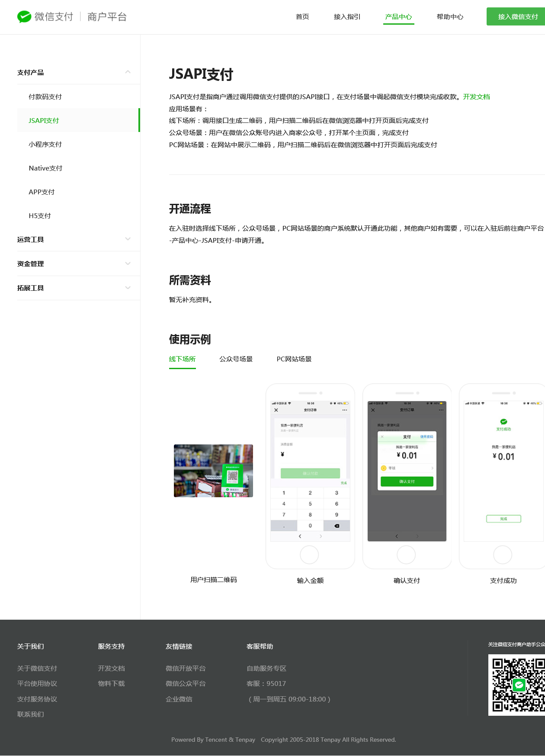Open the 帮助中心 navigation item
This screenshot has height=756, width=545.
point(450,16)
